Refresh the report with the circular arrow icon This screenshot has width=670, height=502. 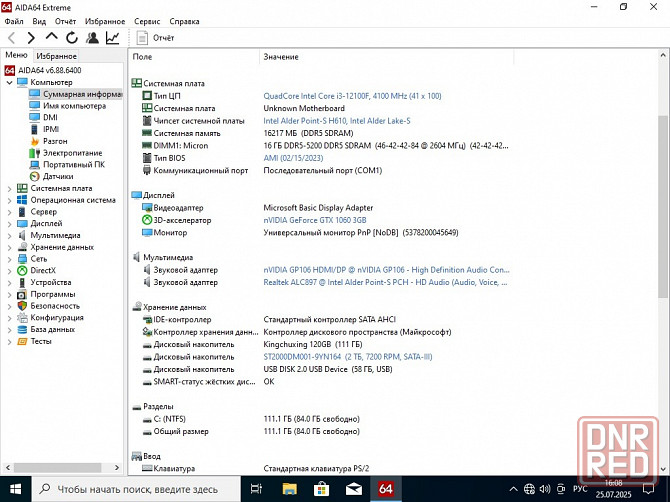(72, 38)
